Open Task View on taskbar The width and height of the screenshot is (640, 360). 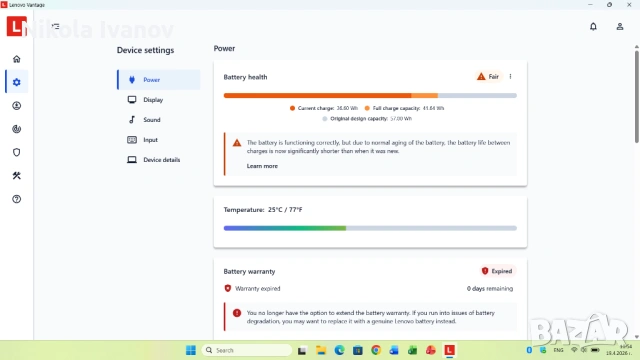tap(302, 350)
